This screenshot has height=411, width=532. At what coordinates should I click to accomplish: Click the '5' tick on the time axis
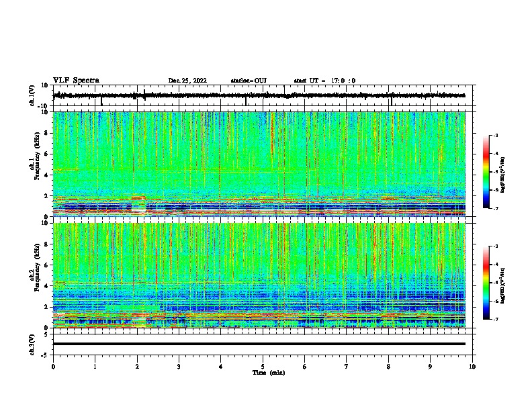(x=263, y=367)
